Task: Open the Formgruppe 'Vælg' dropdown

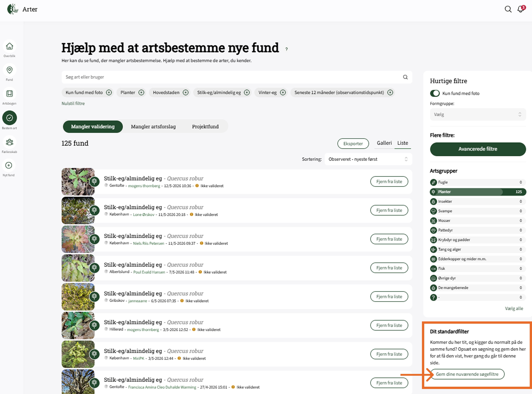Action: tap(478, 115)
